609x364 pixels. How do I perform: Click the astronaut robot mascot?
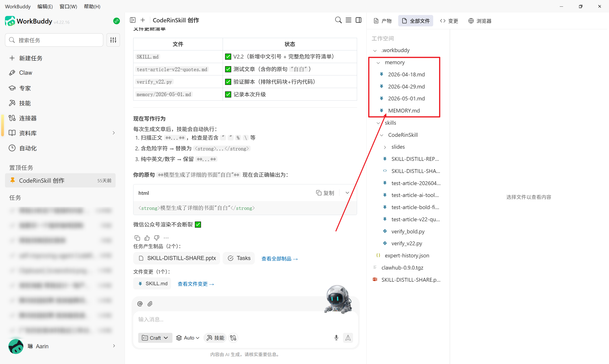(338, 300)
